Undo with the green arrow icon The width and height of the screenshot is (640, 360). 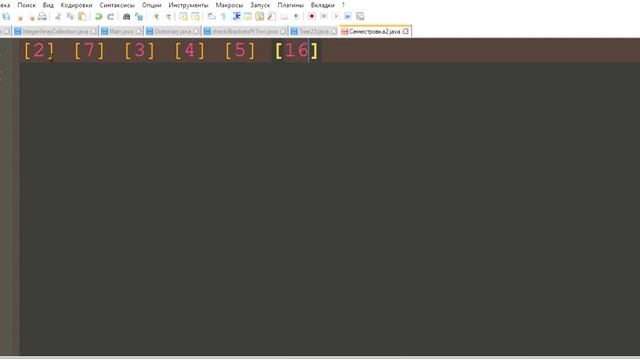[x=98, y=16]
